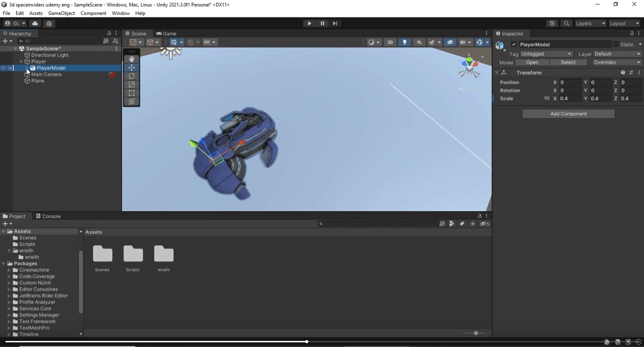Open the Overrides dropdown
This screenshot has width=644, height=347.
coord(616,62)
